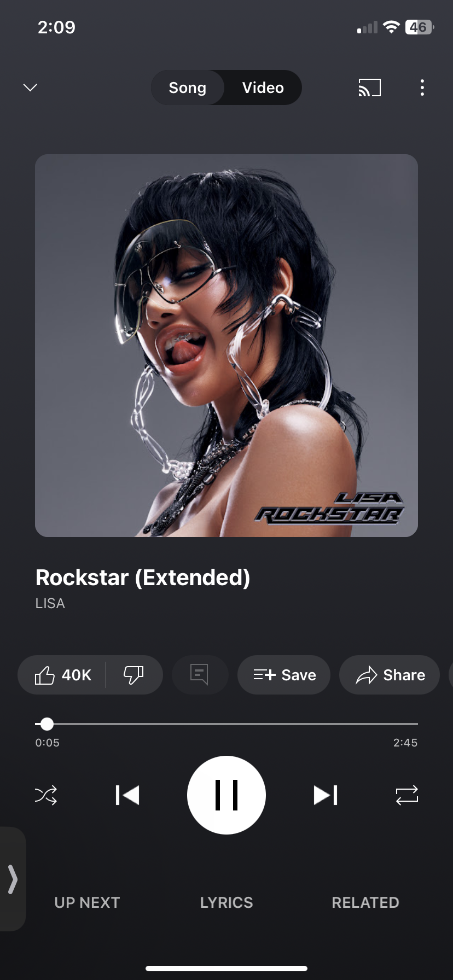Expand the left side panel arrow
This screenshot has height=980, width=453.
[13, 879]
